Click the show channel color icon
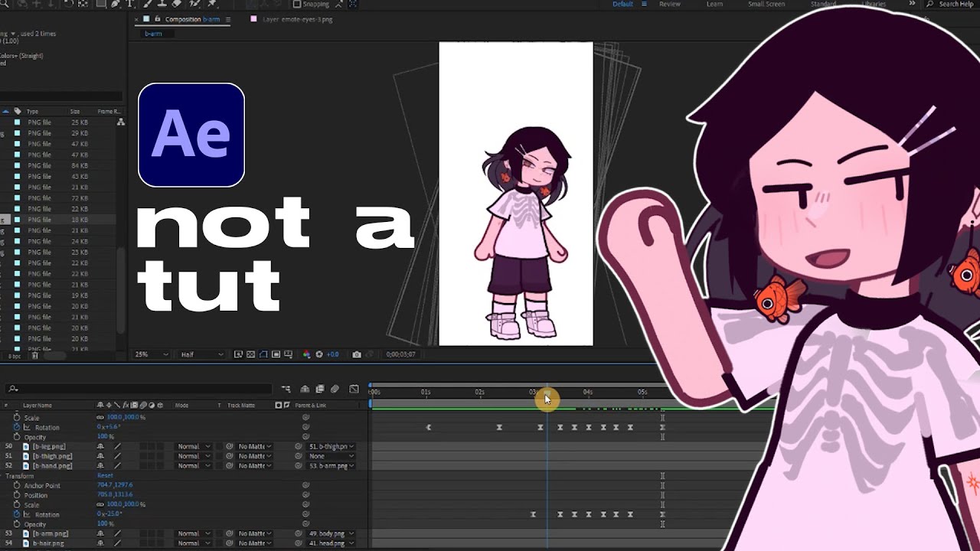The width and height of the screenshot is (980, 551). click(x=306, y=354)
